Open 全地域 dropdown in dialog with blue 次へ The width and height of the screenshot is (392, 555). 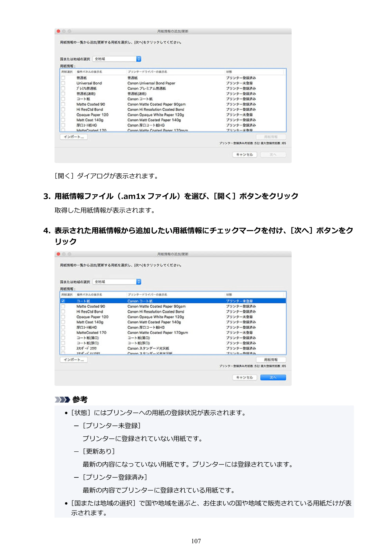point(117,282)
